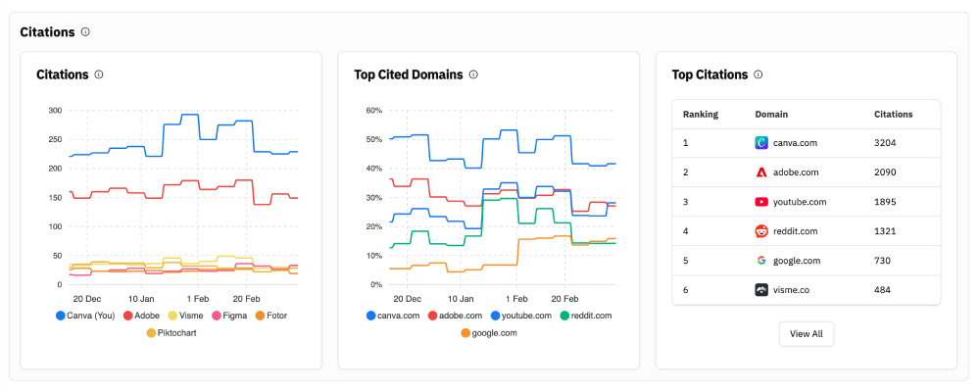Toggle youtube.com series in domains legend
Screen dimensions: 980x392
pos(523,316)
